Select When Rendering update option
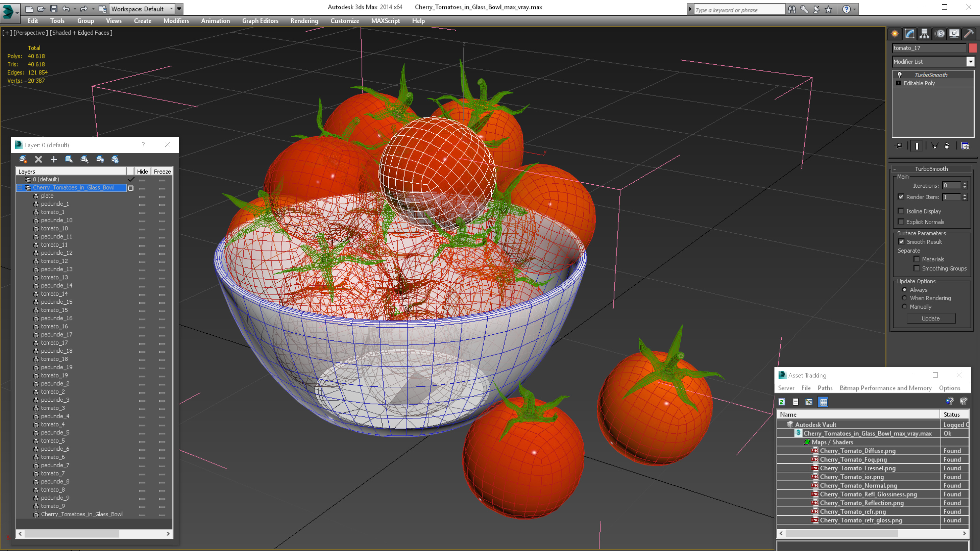Viewport: 980px width, 551px height. [x=904, y=298]
